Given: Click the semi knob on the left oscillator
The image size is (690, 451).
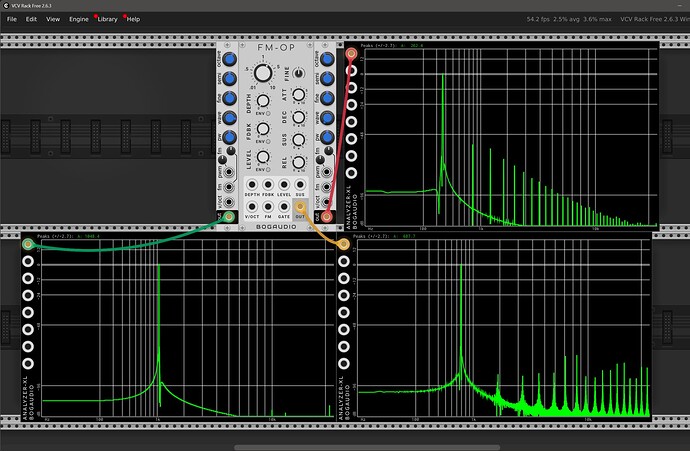Looking at the screenshot, I should (229, 78).
